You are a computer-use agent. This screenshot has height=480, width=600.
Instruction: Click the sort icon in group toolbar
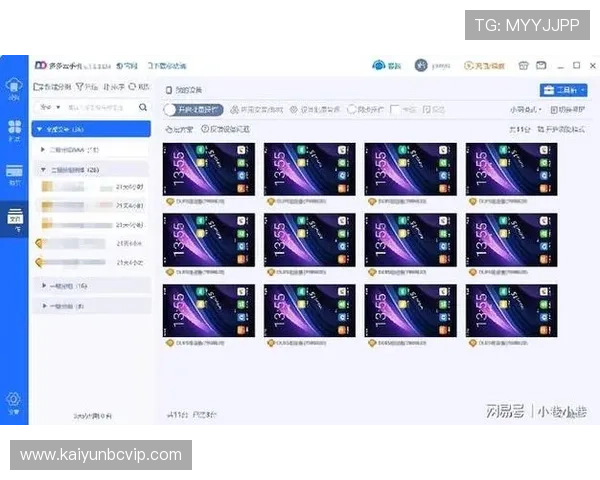[106, 87]
